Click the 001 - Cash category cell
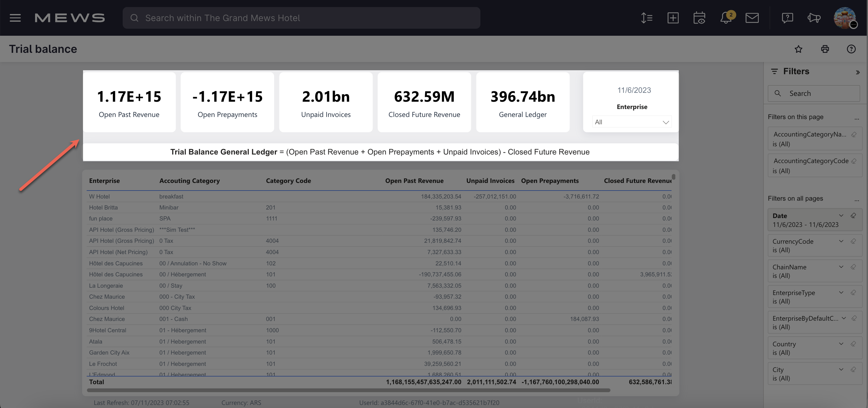Image resolution: width=868 pixels, height=408 pixels. (174, 319)
